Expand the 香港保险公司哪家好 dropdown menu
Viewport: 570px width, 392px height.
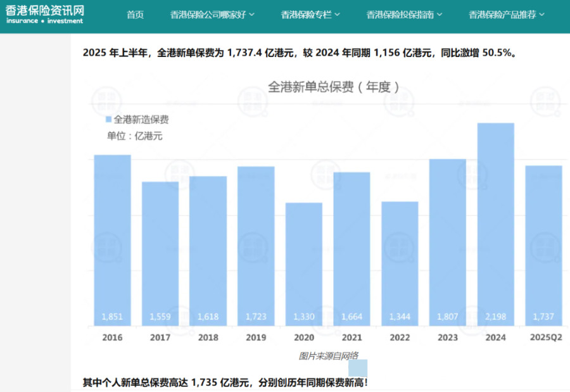tap(212, 15)
